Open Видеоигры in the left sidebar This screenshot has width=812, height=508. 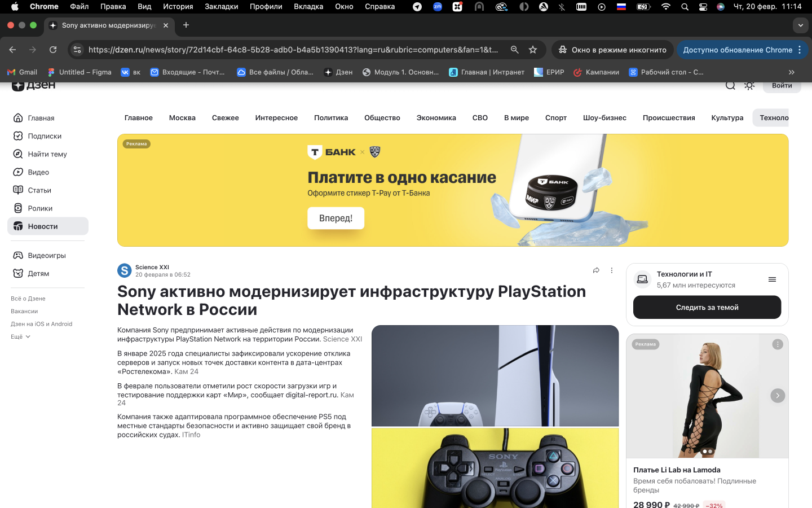point(48,256)
